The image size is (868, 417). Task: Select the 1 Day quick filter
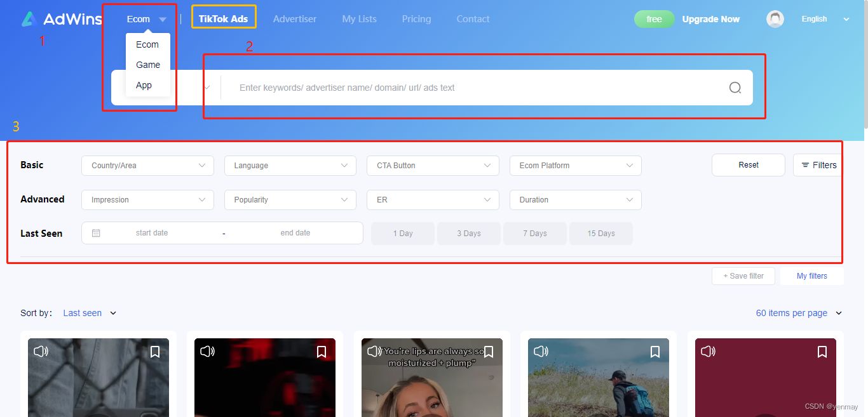click(x=403, y=234)
